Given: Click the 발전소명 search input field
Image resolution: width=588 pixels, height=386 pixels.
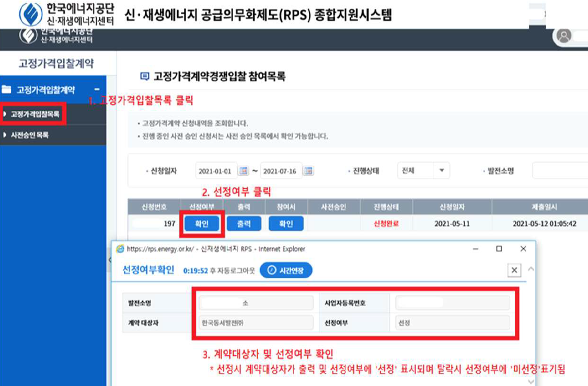Looking at the screenshot, I should pos(560,171).
